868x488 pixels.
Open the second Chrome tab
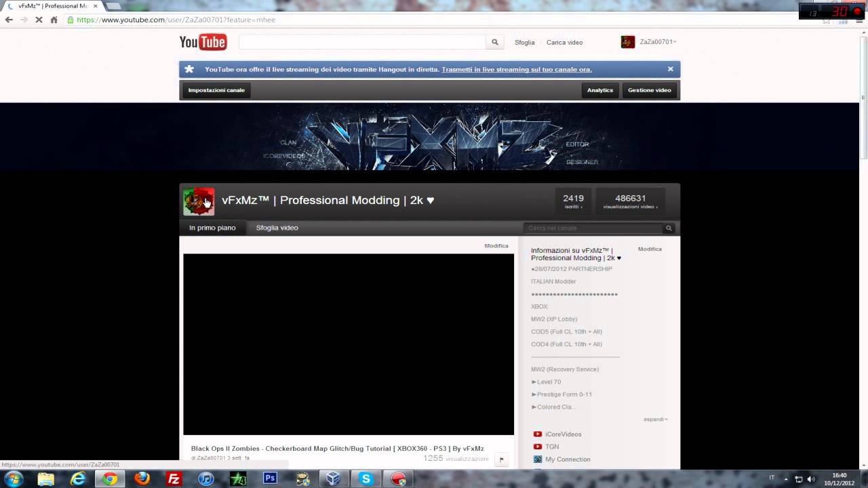click(112, 5)
